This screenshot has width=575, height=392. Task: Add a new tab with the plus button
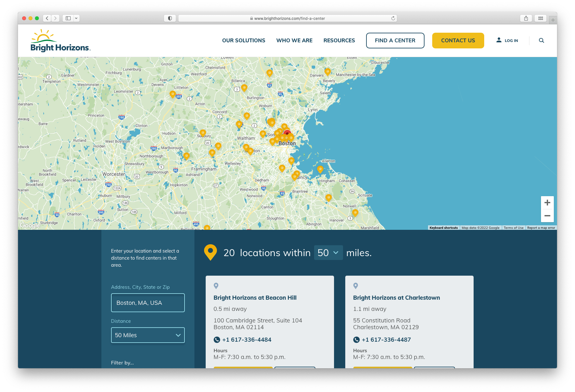[553, 20]
